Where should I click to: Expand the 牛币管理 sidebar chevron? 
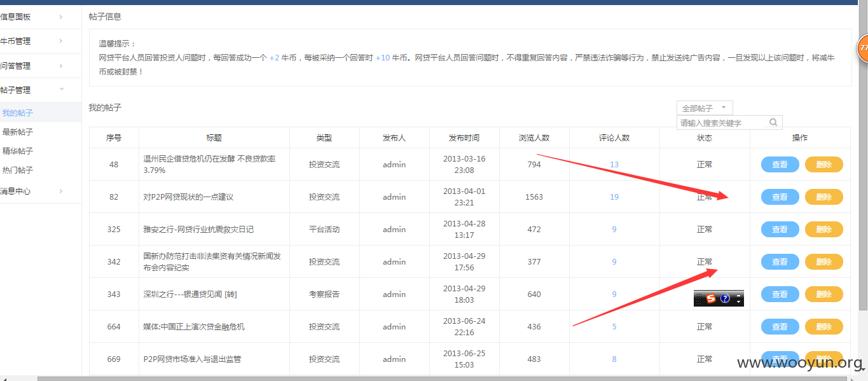click(60, 41)
